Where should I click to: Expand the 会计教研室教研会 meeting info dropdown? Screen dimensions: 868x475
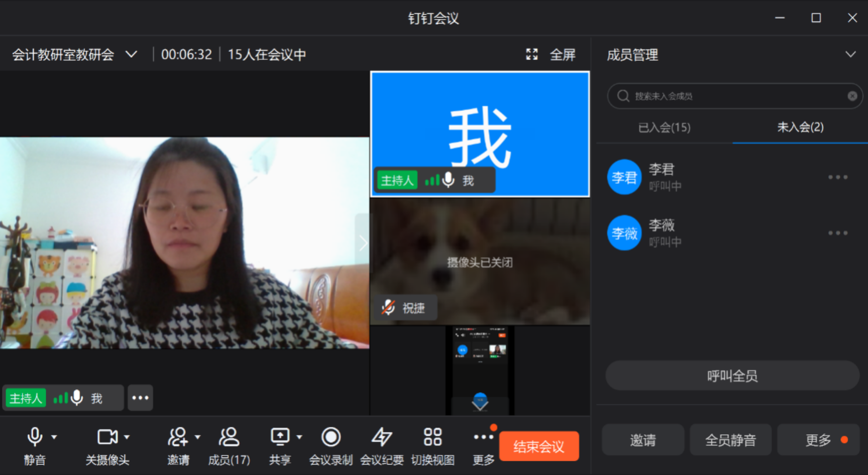coord(132,54)
